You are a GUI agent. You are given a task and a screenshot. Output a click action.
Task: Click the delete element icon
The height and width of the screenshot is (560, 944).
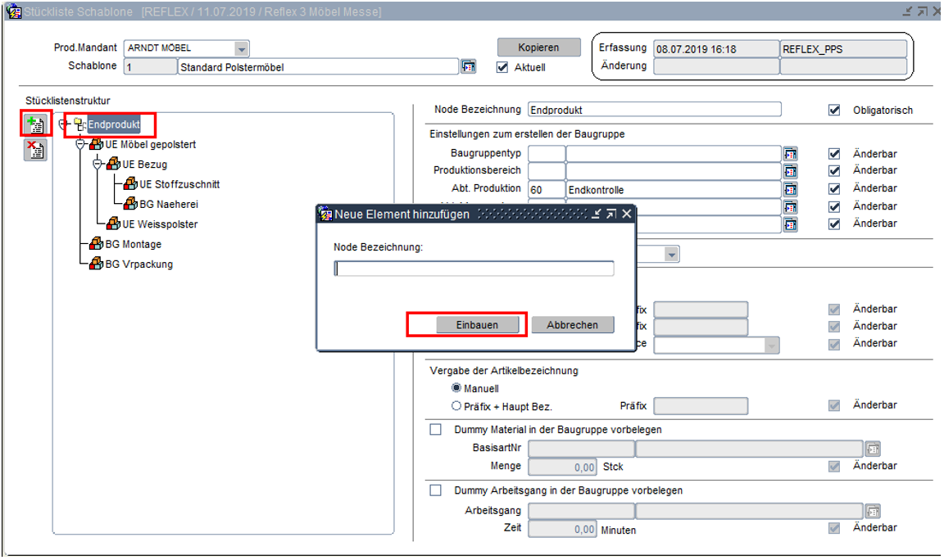pyautogui.click(x=36, y=149)
